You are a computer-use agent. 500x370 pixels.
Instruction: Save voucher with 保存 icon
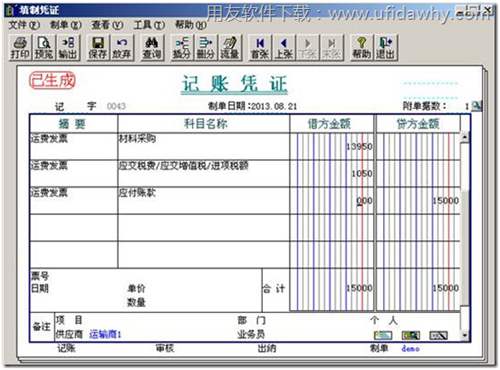click(97, 48)
